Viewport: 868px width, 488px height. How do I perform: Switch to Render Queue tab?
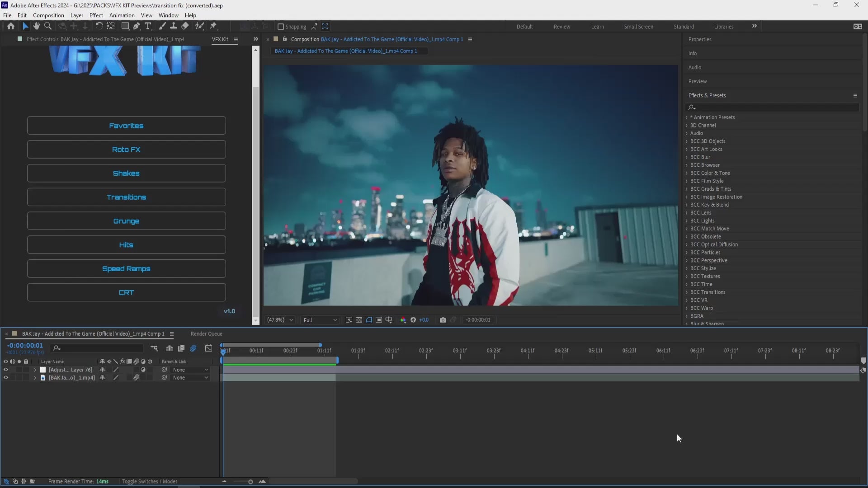tap(207, 334)
